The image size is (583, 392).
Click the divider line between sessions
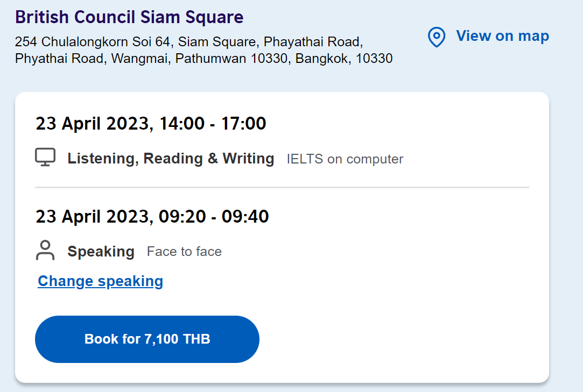click(282, 188)
